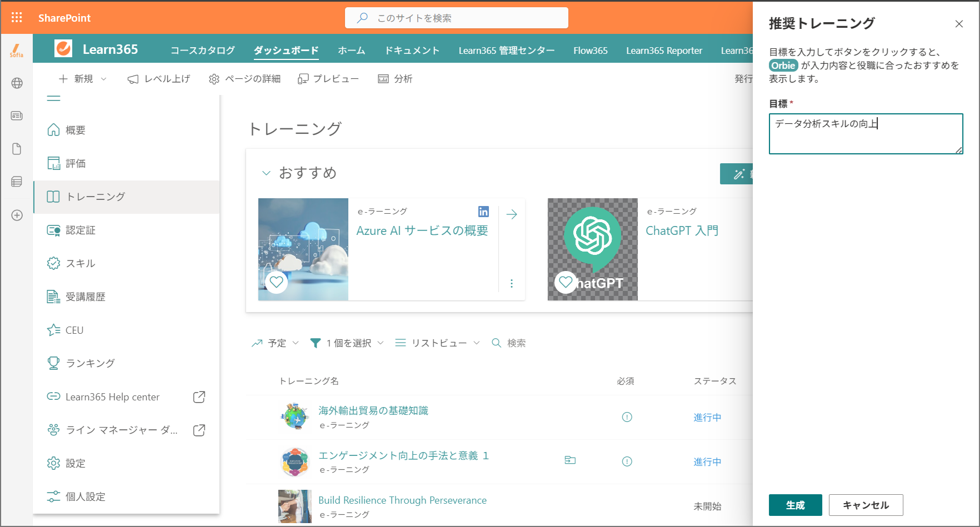This screenshot has height=527, width=980.
Task: Switch to コースカタログ tab
Action: 203,51
